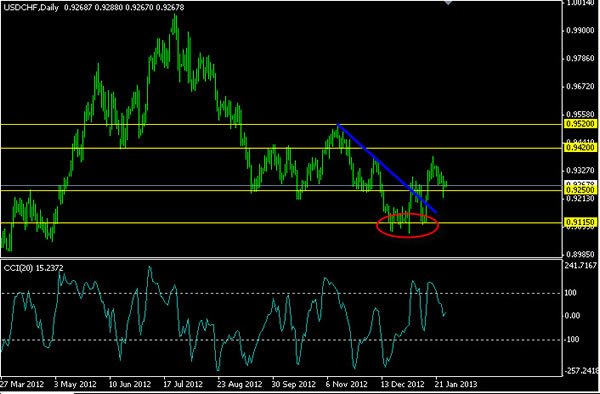The image size is (600, 394).
Task: Click the CCI 100 level label
Action: tap(571, 293)
